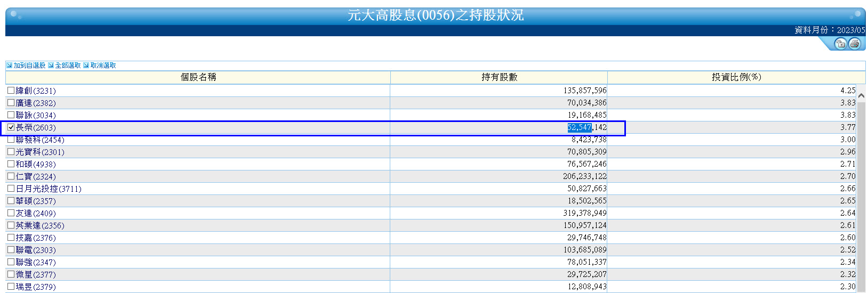This screenshot has height=293, width=868.
Task: Click 全部選取 to select all
Action: tap(68, 66)
